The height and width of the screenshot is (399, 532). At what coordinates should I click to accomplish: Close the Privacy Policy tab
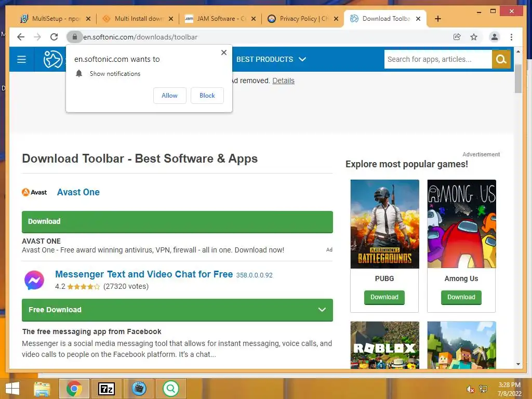click(x=336, y=19)
